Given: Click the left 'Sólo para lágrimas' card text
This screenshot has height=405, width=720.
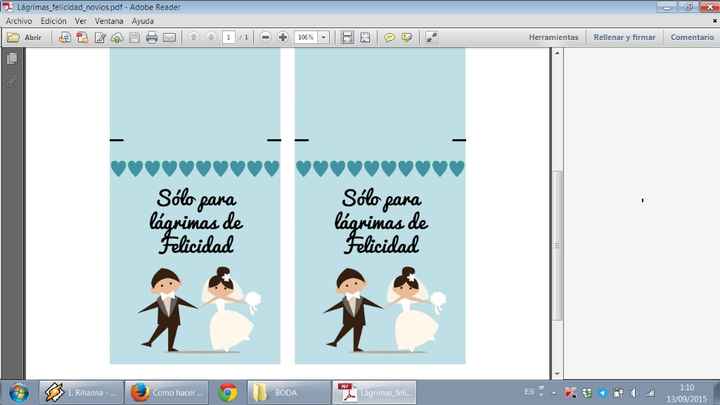Looking at the screenshot, I should coord(196,221).
